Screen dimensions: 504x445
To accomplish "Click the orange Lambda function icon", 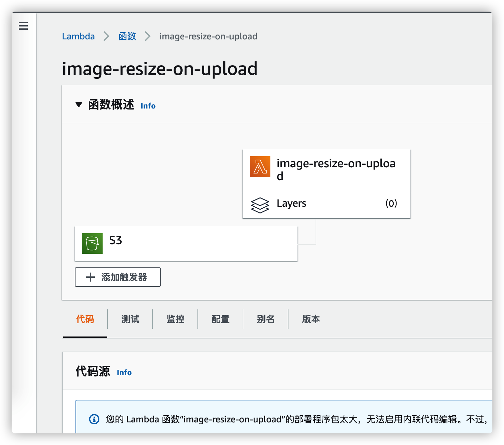I will [x=260, y=167].
